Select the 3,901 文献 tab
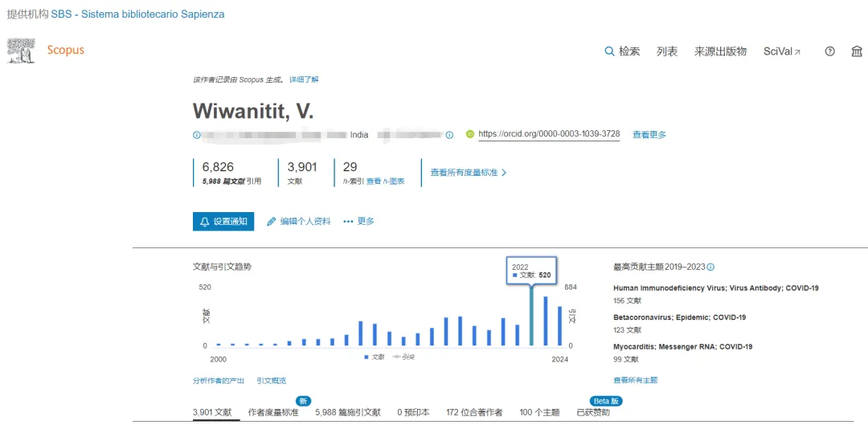 [x=212, y=413]
